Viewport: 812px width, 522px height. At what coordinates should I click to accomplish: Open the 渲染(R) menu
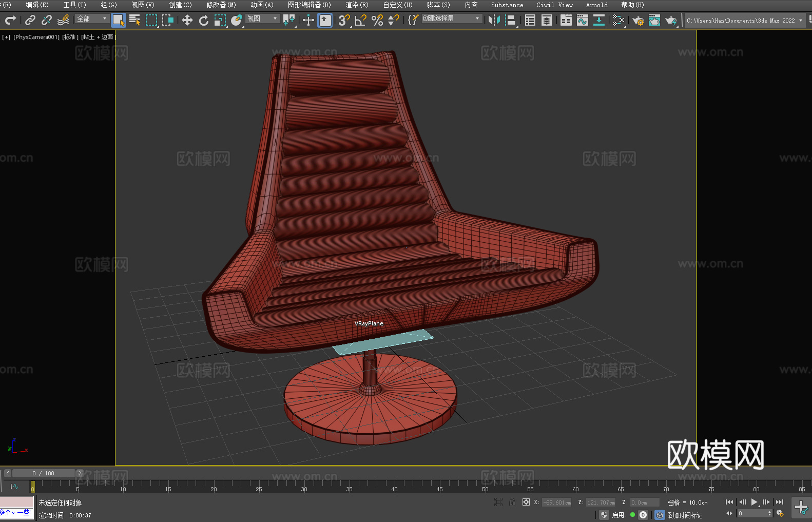tap(357, 5)
